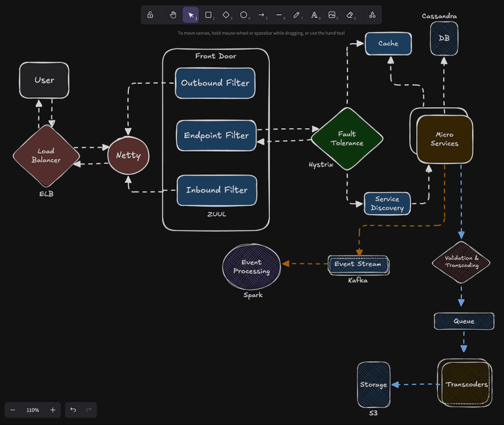Click the ELB label

point(47,194)
